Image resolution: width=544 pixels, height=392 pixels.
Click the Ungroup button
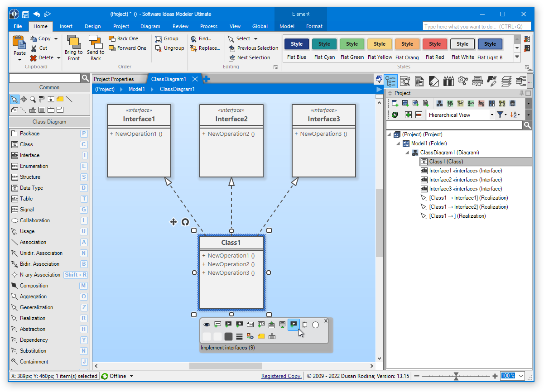(x=169, y=48)
